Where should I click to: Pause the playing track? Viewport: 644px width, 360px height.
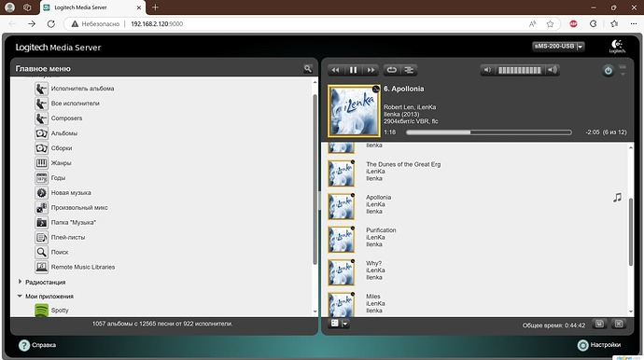[353, 70]
